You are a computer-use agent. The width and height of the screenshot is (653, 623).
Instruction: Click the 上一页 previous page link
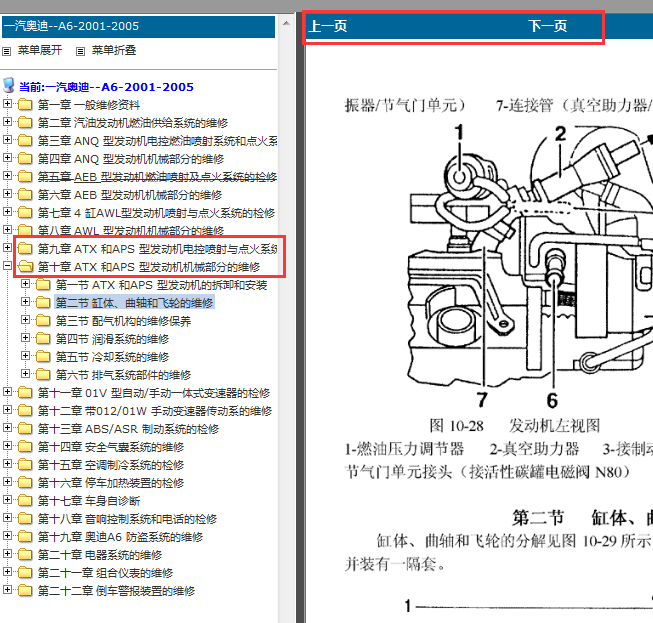coord(328,26)
